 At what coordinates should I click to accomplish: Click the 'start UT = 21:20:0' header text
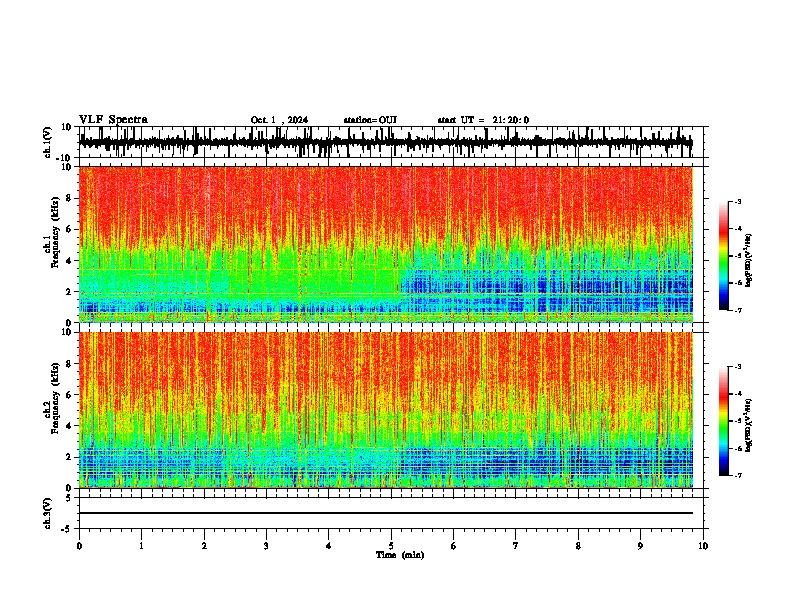point(483,120)
